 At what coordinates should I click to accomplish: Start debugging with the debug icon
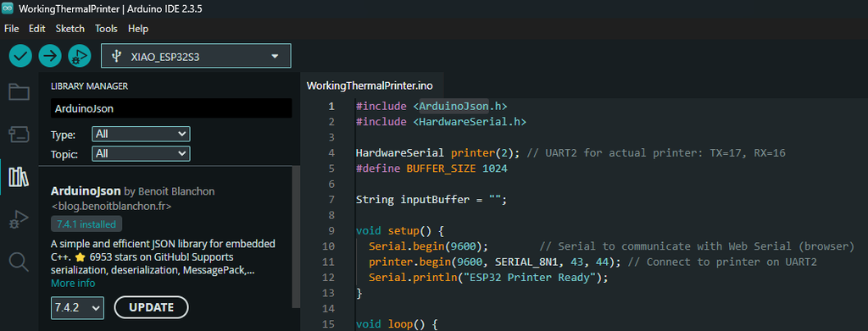79,56
